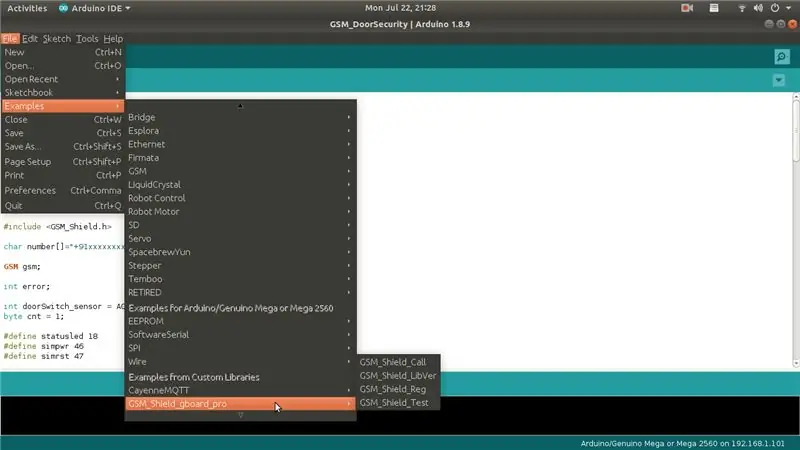Open the Tools menu

(x=87, y=39)
